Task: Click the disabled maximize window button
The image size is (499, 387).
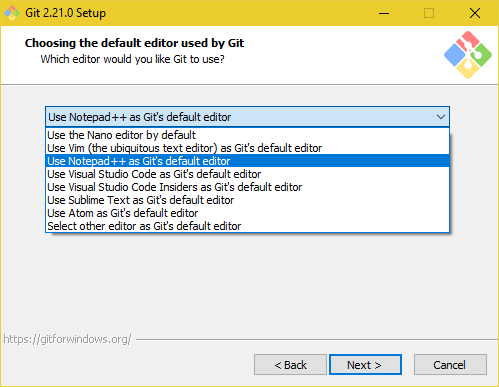Action: click(429, 13)
